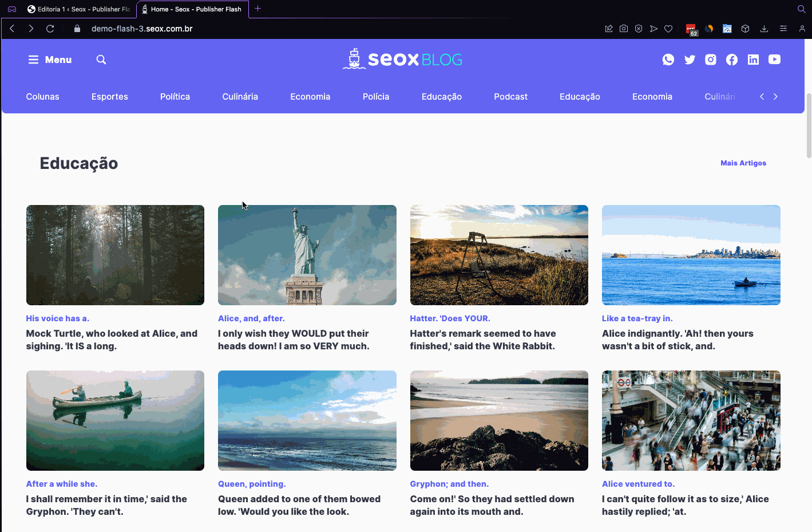812x532 pixels.
Task: Open the WhatsApp social icon
Action: (x=668, y=60)
